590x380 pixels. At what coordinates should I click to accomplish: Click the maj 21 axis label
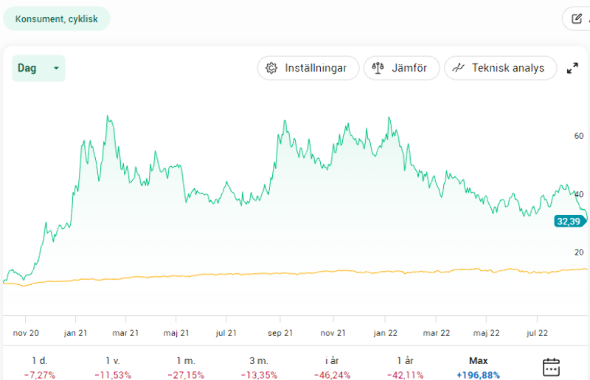click(176, 333)
